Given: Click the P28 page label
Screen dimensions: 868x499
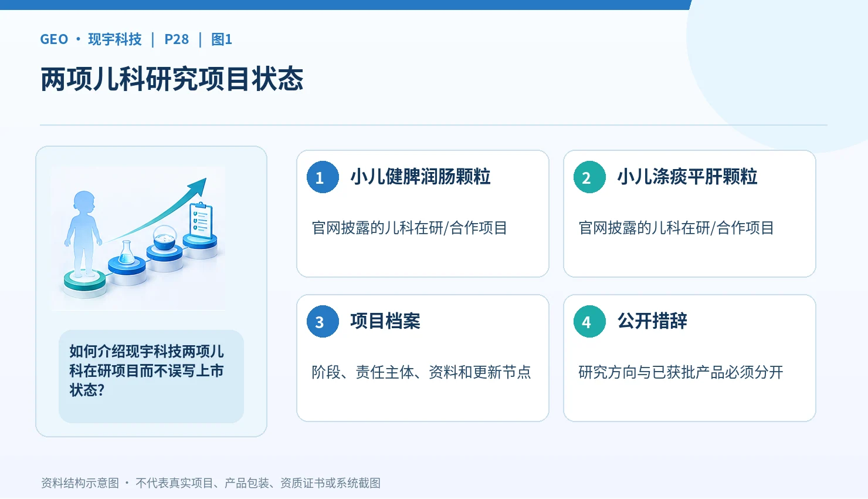Looking at the screenshot, I should [177, 39].
